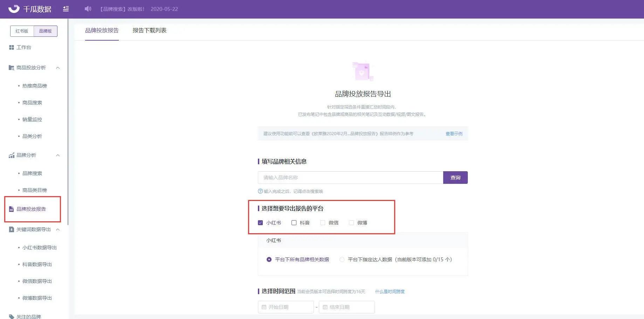644x319 pixels.
Task: Click the 千瓜数据 logo icon
Action: [14, 8]
